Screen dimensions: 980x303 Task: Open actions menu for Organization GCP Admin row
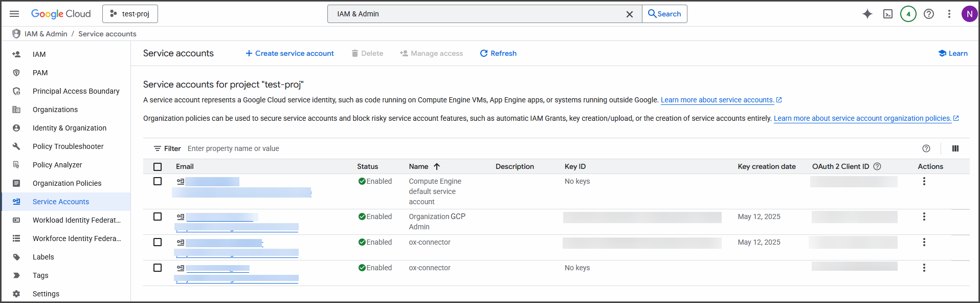click(924, 217)
